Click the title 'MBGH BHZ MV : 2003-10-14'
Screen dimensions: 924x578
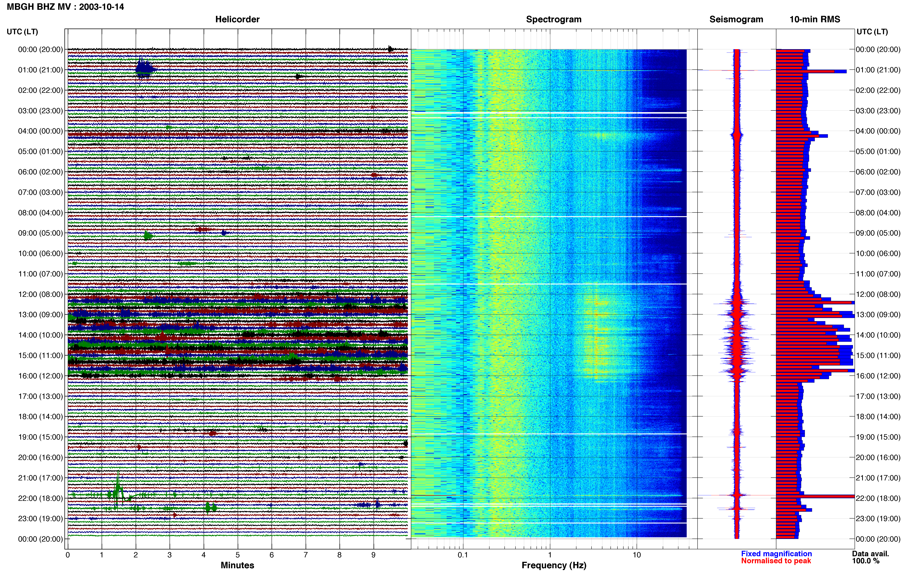[x=65, y=7]
